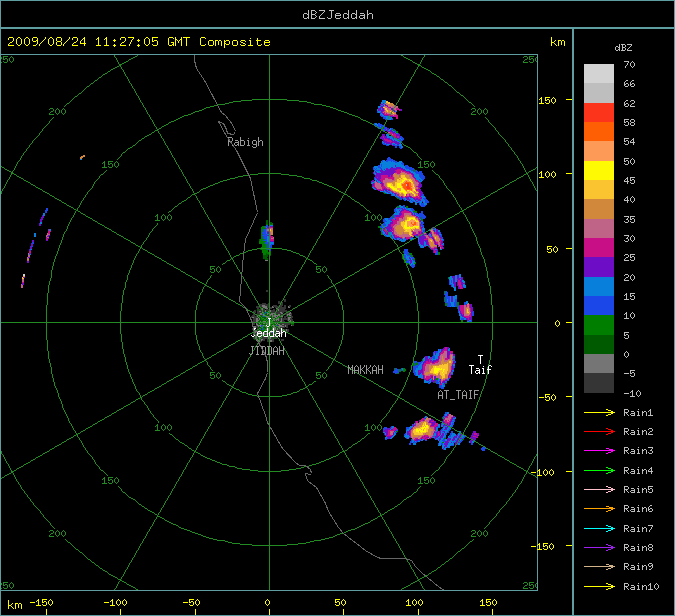Choose the green Rain4 arrow
Screen dimensions: 675x616
pyautogui.click(x=599, y=471)
